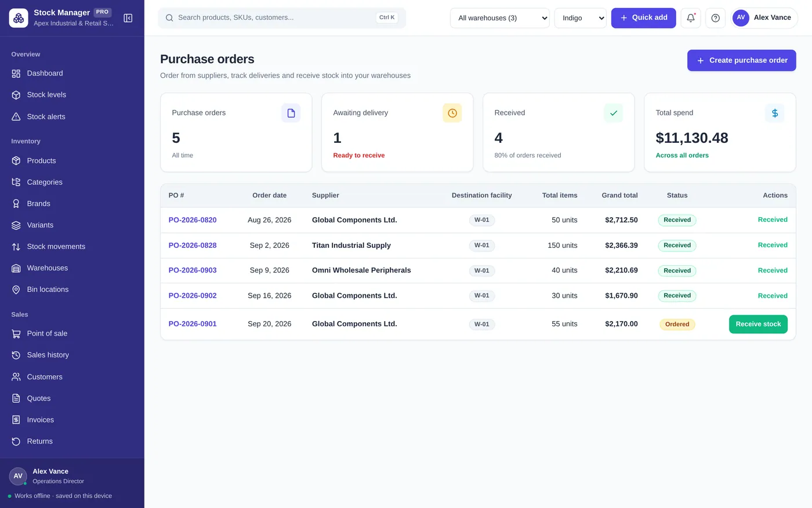The height and width of the screenshot is (508, 812).
Task: Open purchase order PO-2026-0903
Action: point(193,271)
